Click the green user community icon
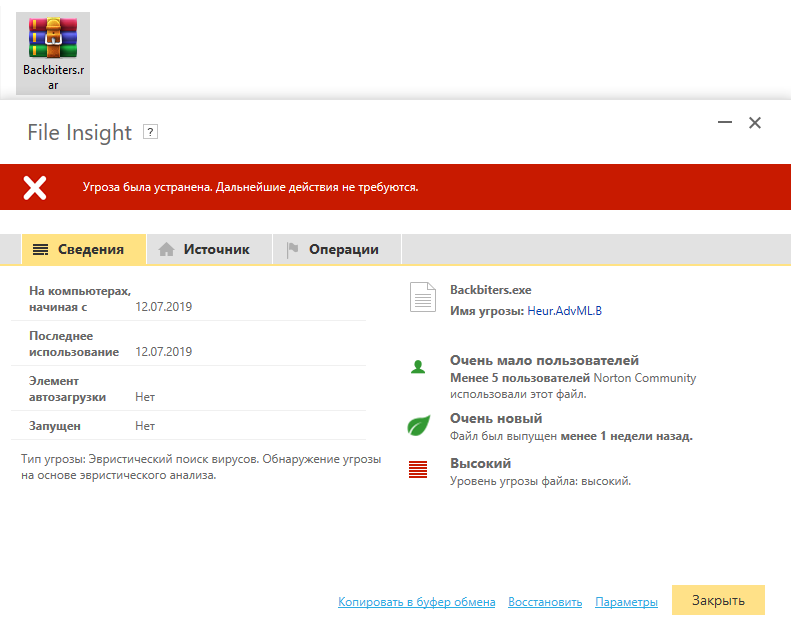 click(x=418, y=367)
